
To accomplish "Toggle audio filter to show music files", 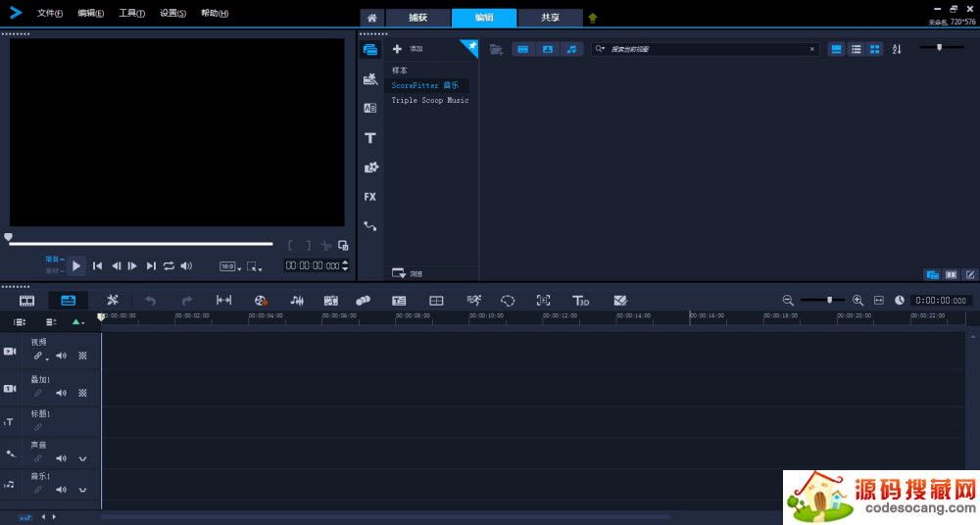I will (x=571, y=49).
